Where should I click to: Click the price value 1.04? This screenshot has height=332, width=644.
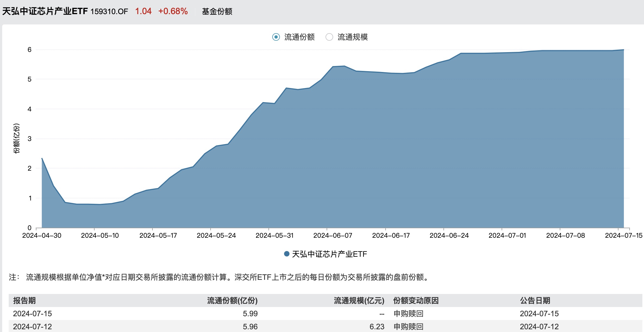point(143,11)
